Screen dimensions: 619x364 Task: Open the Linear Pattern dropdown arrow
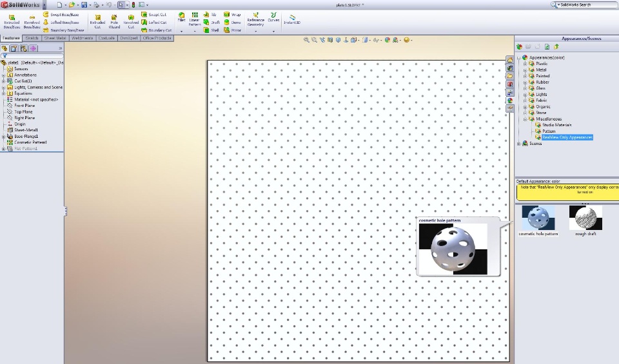pyautogui.click(x=195, y=31)
